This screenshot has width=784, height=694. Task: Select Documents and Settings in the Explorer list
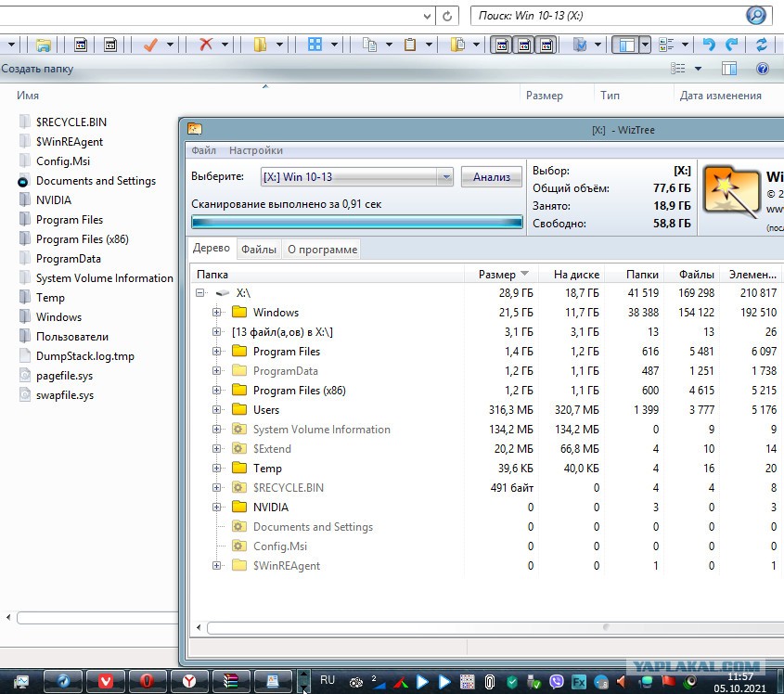click(x=96, y=181)
